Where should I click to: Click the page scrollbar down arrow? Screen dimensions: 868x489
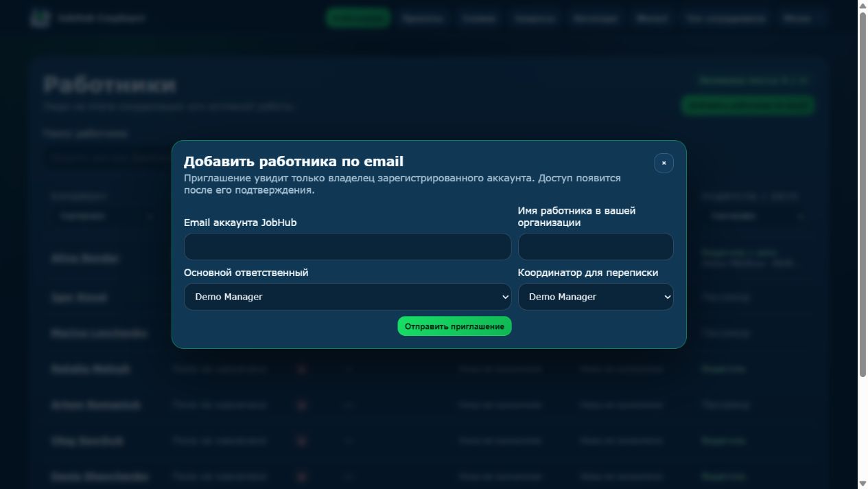(863, 483)
